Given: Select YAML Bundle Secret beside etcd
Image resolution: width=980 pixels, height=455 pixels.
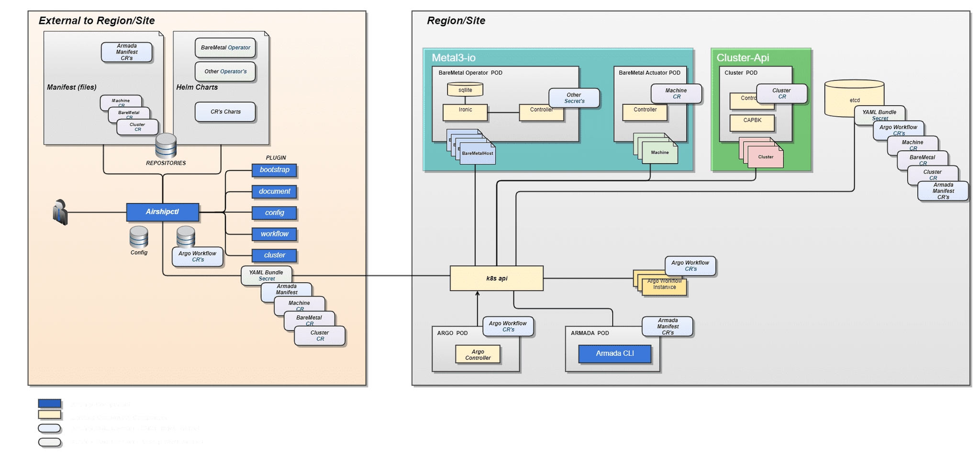Looking at the screenshot, I should tap(880, 115).
